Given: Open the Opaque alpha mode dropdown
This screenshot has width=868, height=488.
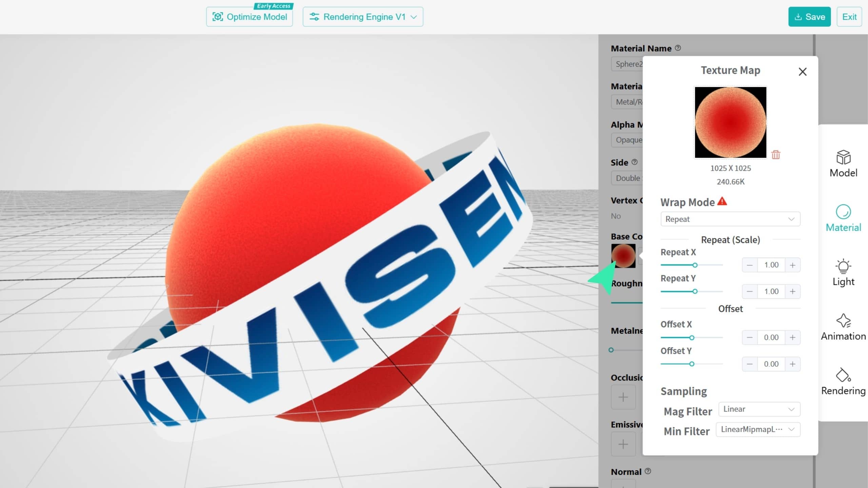Looking at the screenshot, I should tap(627, 140).
